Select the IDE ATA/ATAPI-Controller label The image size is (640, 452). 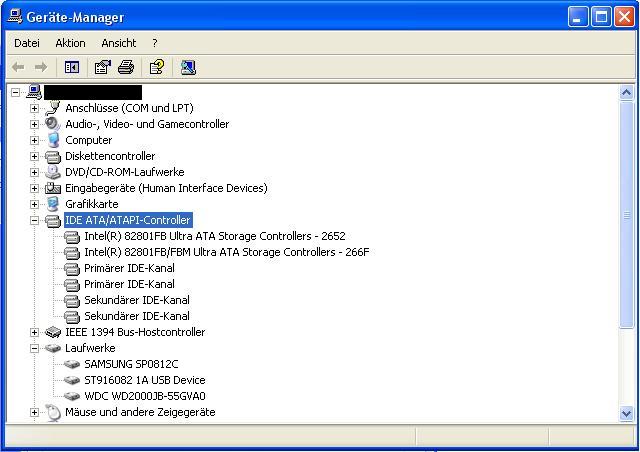(x=128, y=220)
